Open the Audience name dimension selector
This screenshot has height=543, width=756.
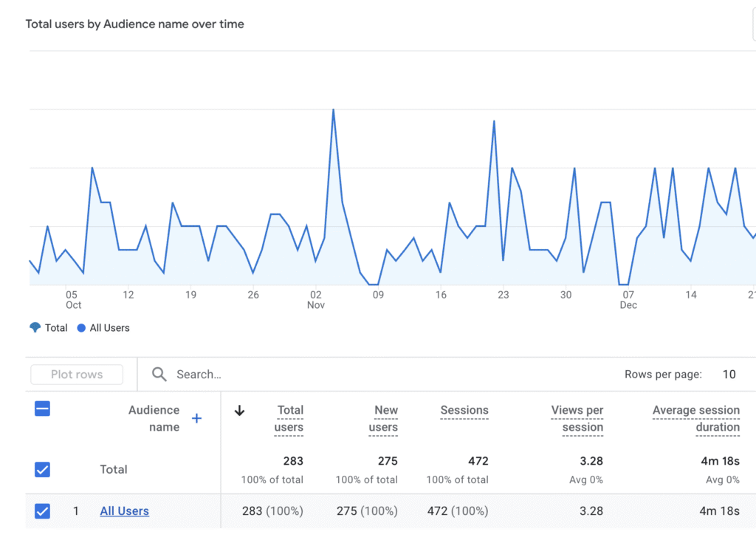click(154, 418)
